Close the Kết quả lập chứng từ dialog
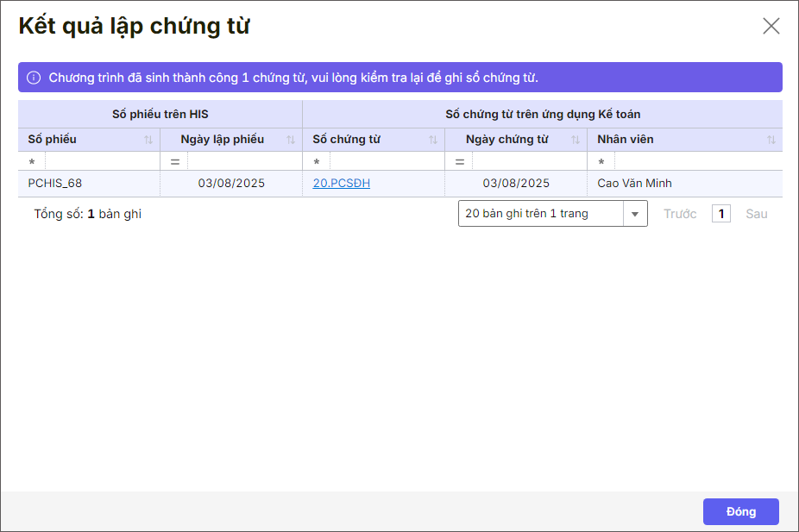The height and width of the screenshot is (532, 799). (771, 26)
